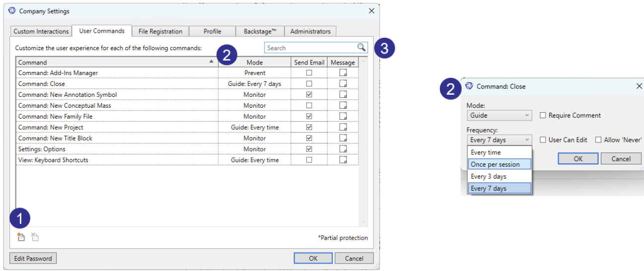Viewport: 644px width, 271px height.
Task: Click the delete command icon
Action: [x=35, y=237]
